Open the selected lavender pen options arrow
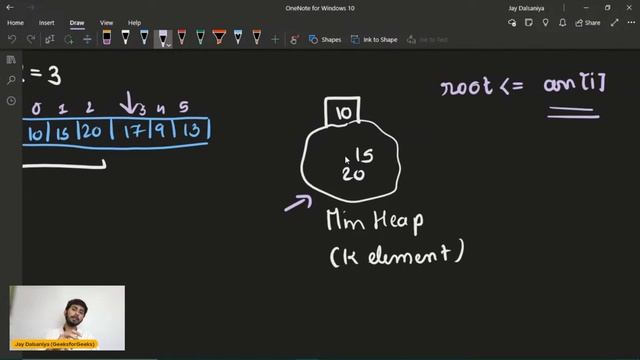Viewport: 640px width, 360px height. pyautogui.click(x=169, y=45)
